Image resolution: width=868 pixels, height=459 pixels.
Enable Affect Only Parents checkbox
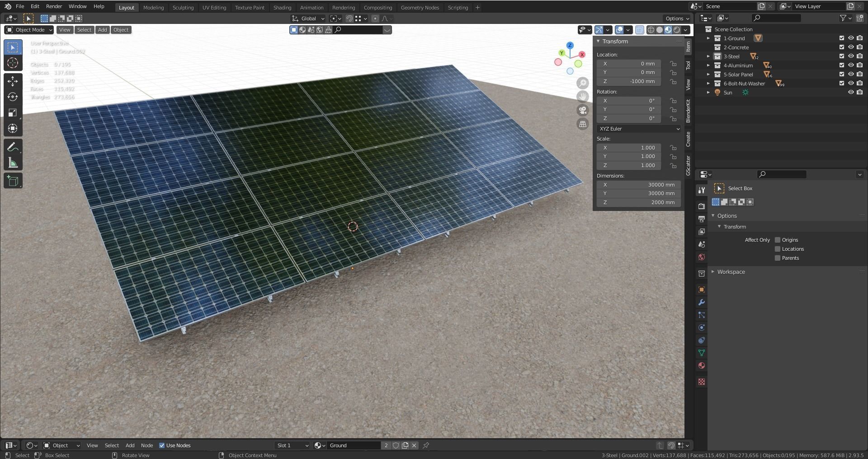778,258
